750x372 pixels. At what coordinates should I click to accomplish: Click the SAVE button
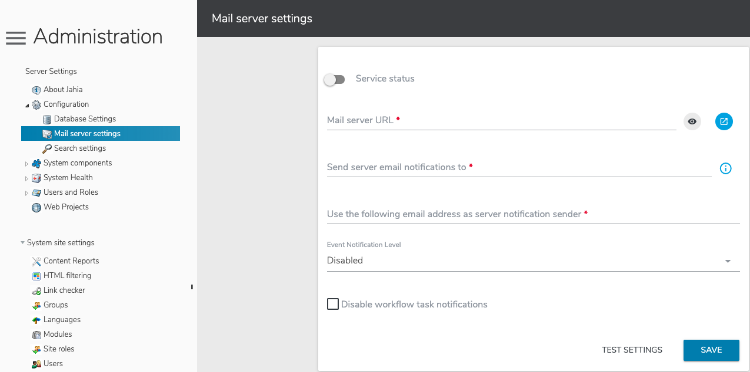point(711,350)
